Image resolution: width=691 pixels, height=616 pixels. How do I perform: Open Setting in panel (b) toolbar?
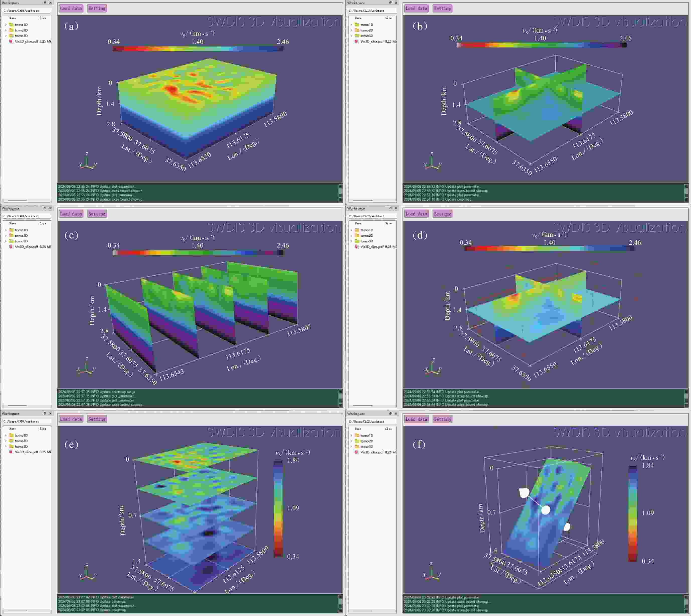pos(442,9)
